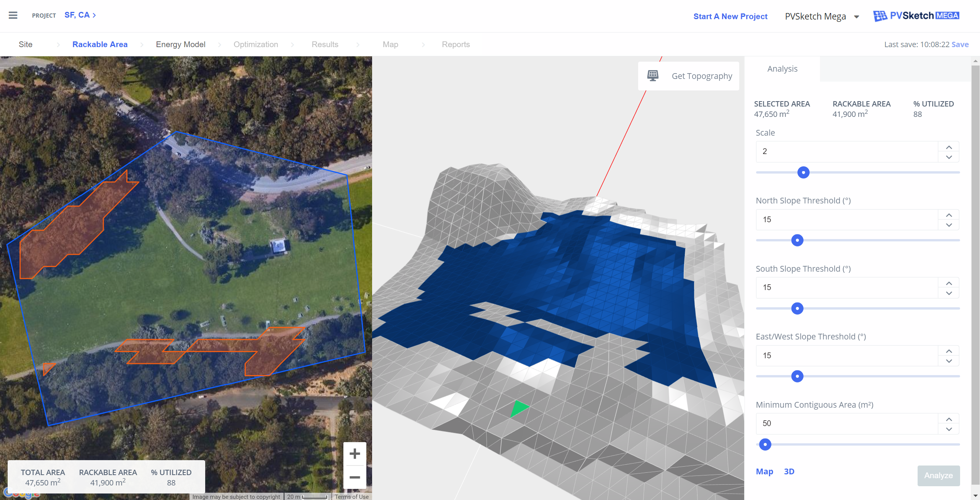This screenshot has height=500, width=980.
Task: Click the Google logo on map
Action: (21, 493)
